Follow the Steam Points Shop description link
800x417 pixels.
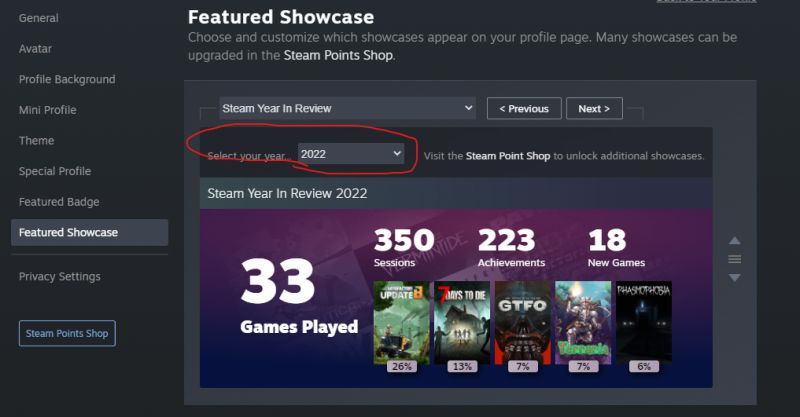pyautogui.click(x=338, y=55)
